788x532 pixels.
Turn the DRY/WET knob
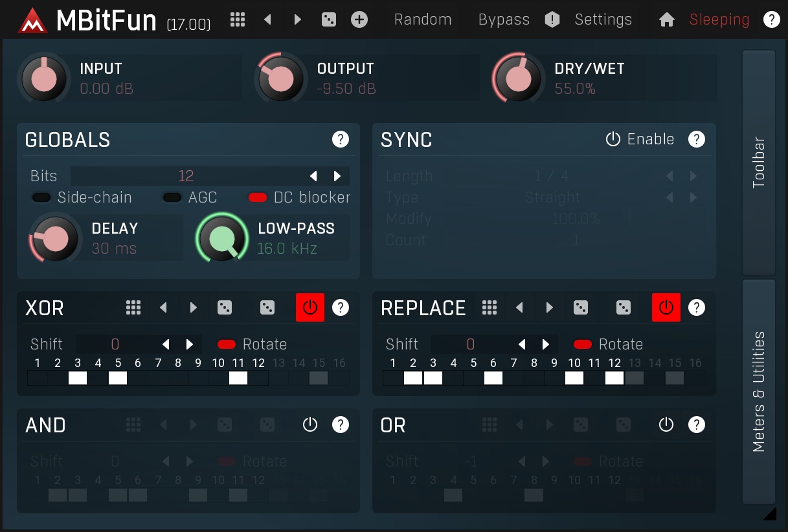tap(518, 78)
